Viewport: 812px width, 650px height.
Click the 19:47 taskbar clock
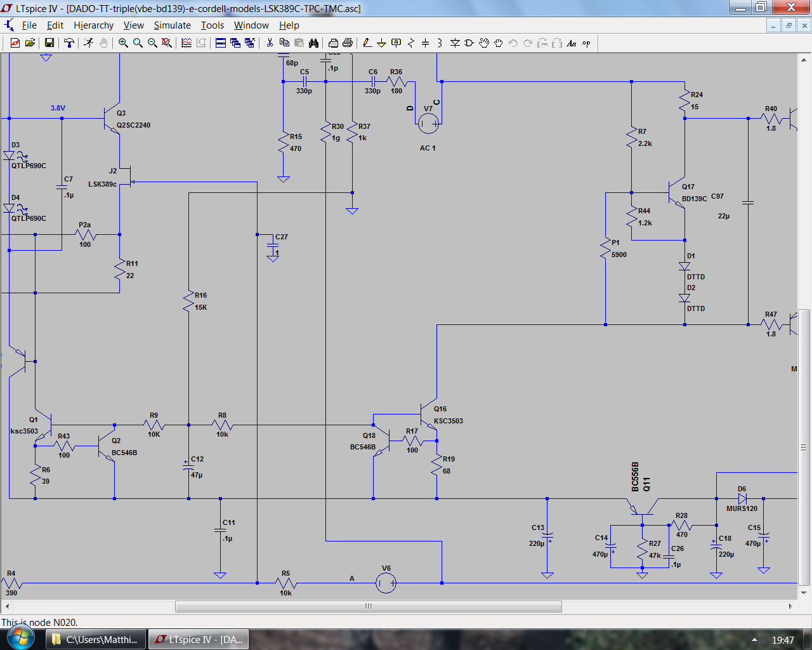[x=783, y=640]
